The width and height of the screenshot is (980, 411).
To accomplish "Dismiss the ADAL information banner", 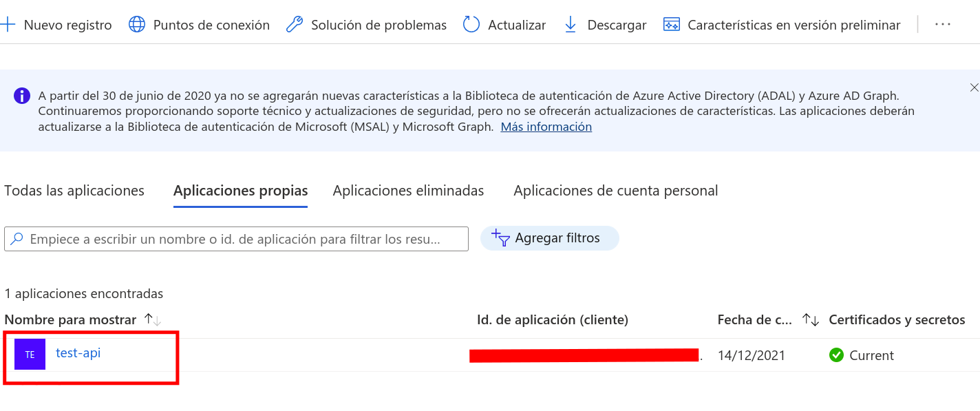I will coord(974,87).
